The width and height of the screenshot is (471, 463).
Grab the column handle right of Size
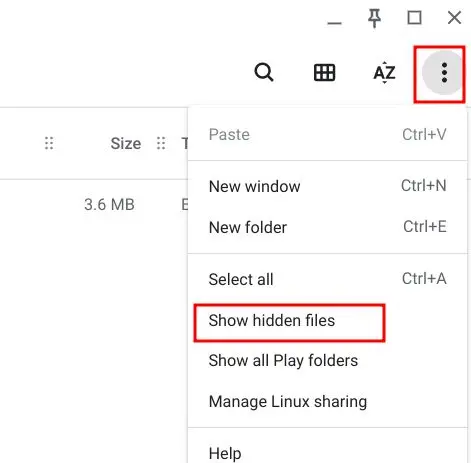click(x=161, y=143)
